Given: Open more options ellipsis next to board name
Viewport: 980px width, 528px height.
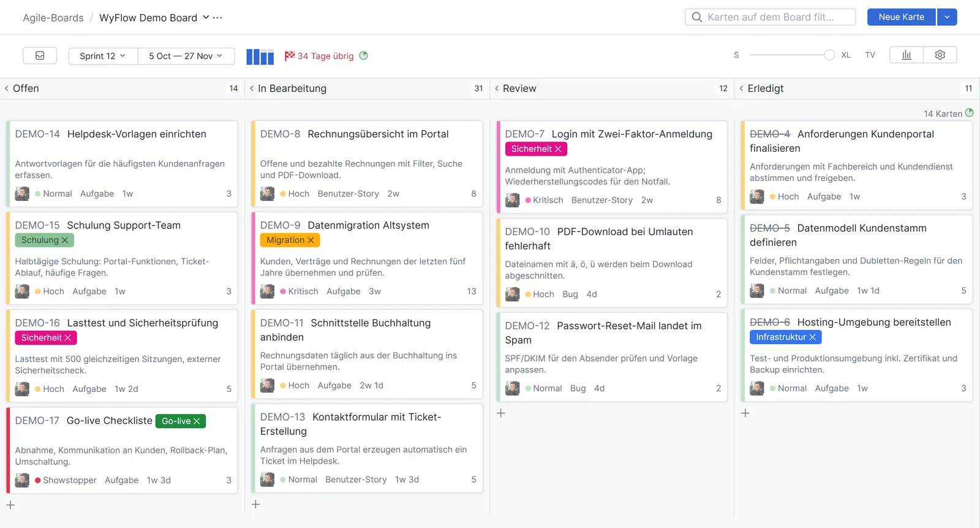Looking at the screenshot, I should (217, 18).
